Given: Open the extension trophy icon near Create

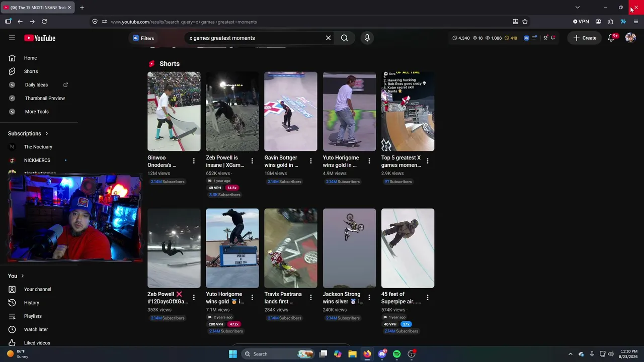Looking at the screenshot, I should click(x=545, y=38).
